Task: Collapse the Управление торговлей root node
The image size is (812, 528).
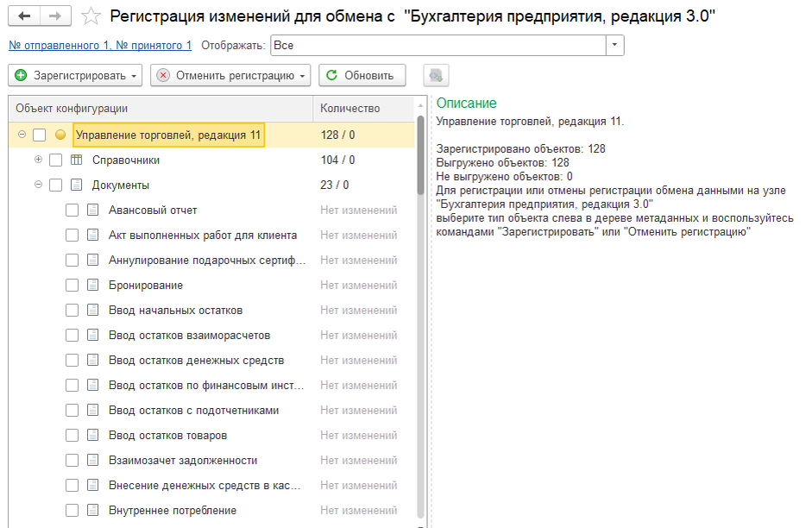Action: [22, 135]
